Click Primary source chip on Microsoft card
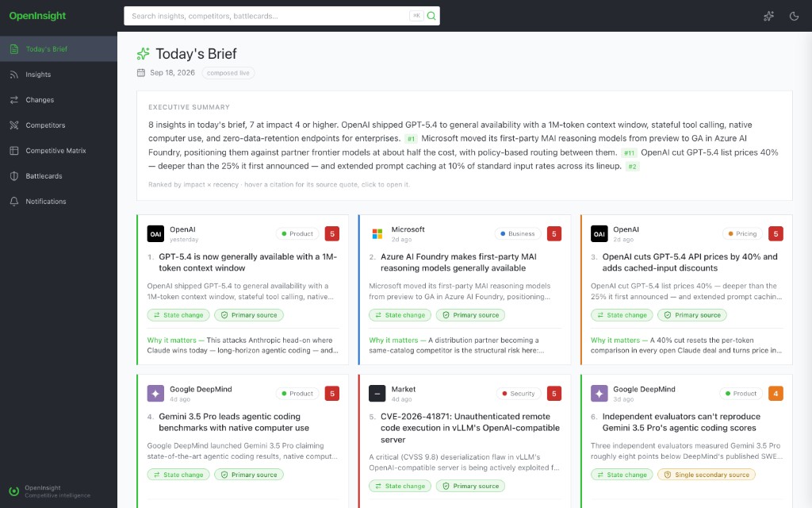This screenshot has height=508, width=812. click(471, 315)
